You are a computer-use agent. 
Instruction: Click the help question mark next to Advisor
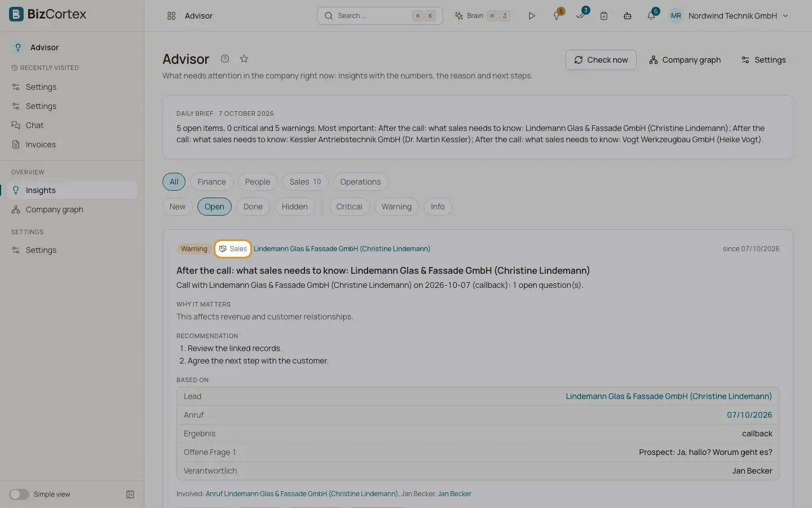click(x=225, y=59)
